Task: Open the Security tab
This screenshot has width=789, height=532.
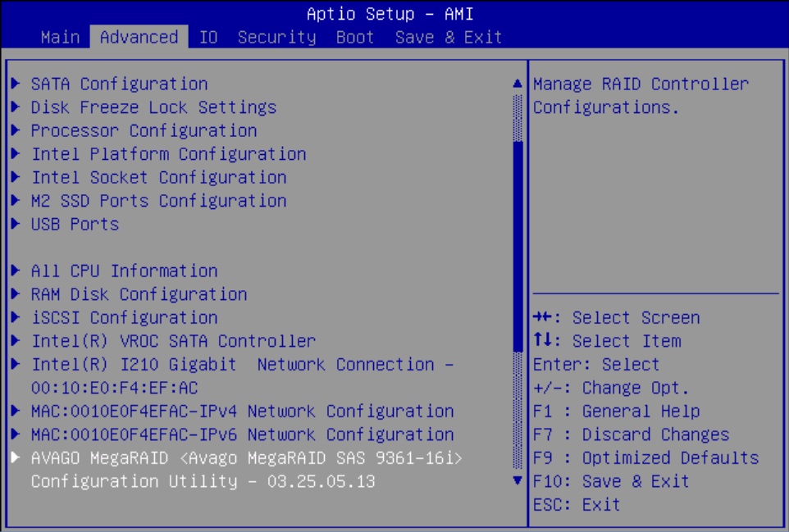Action: click(276, 37)
